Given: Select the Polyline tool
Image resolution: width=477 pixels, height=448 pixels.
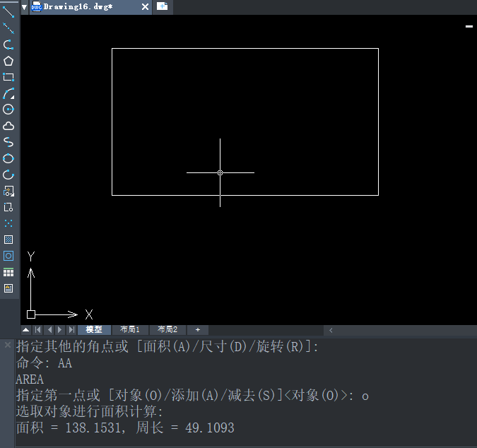Looking at the screenshot, I should click(8, 45).
